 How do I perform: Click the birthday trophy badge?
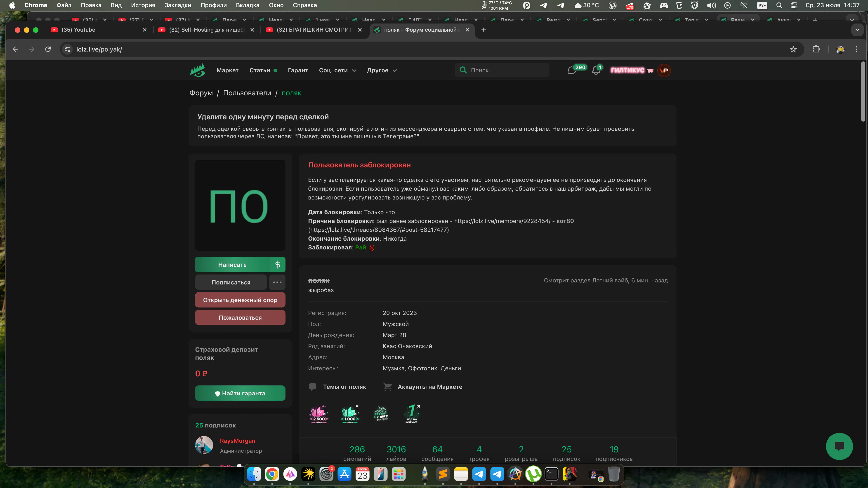381,414
